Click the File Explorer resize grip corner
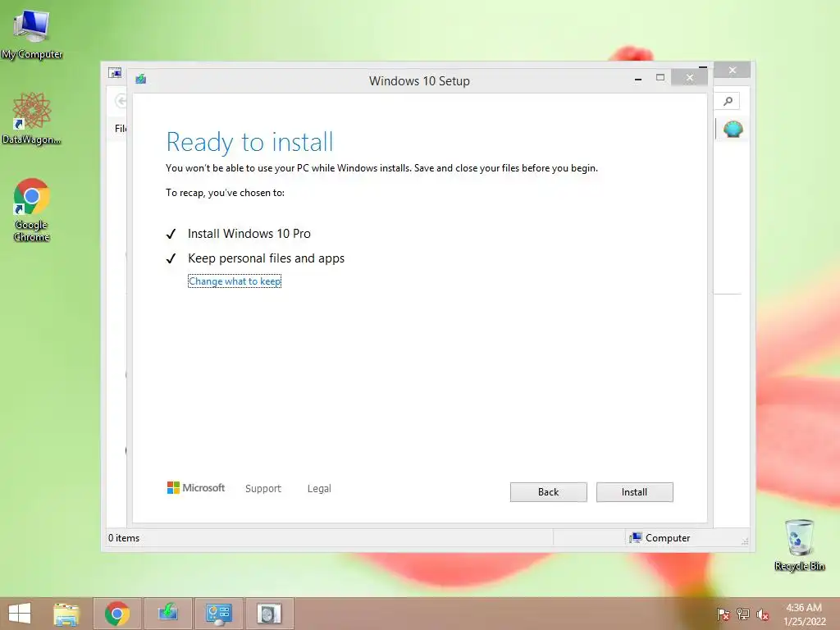Viewport: 840px width, 630px height. 745,541
